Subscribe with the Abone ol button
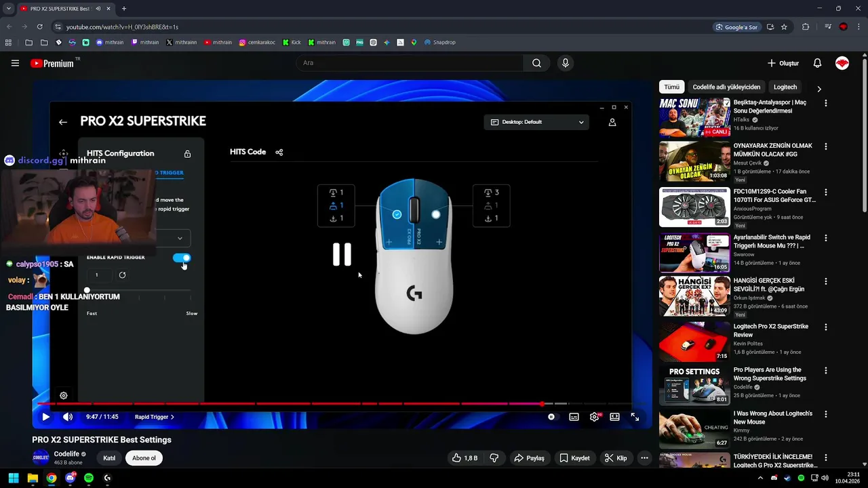 coord(144,458)
